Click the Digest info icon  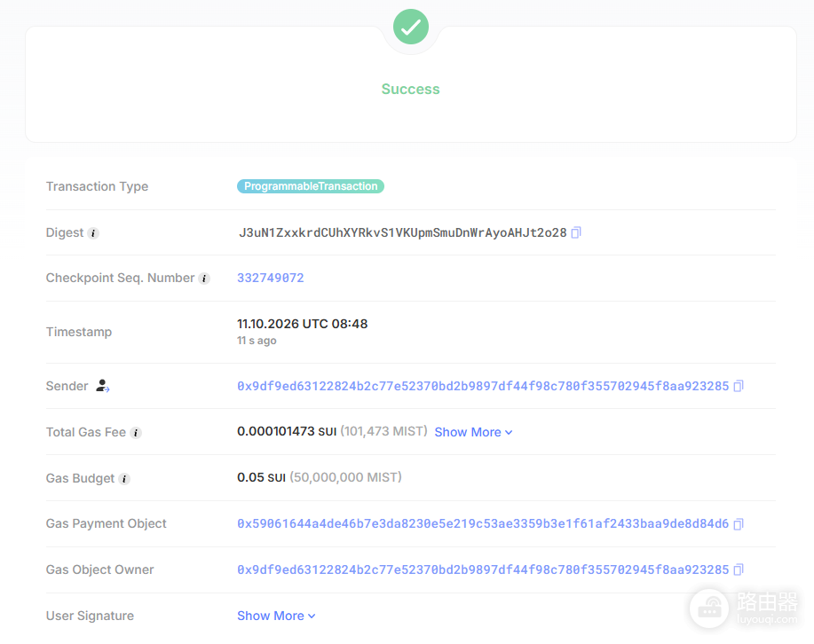(93, 233)
